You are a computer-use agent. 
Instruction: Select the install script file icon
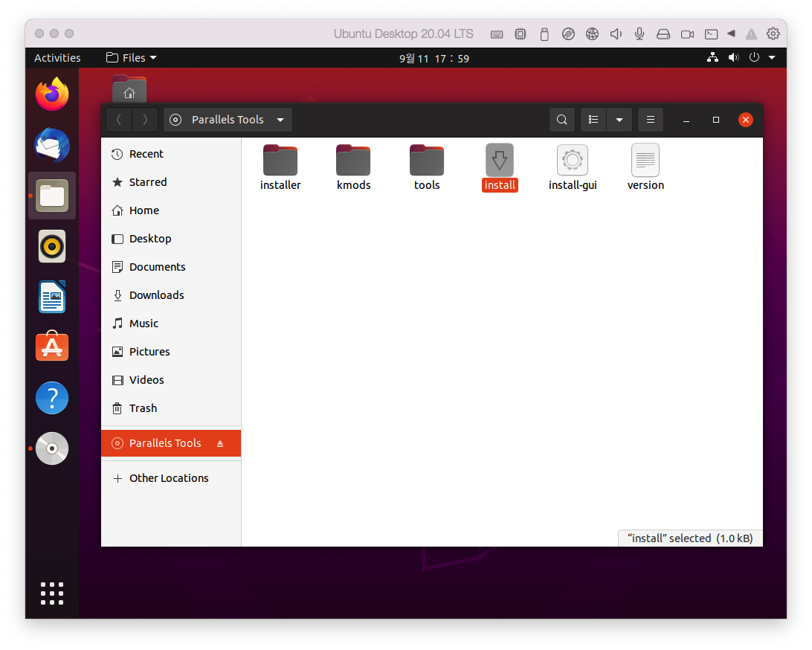pyautogui.click(x=500, y=160)
